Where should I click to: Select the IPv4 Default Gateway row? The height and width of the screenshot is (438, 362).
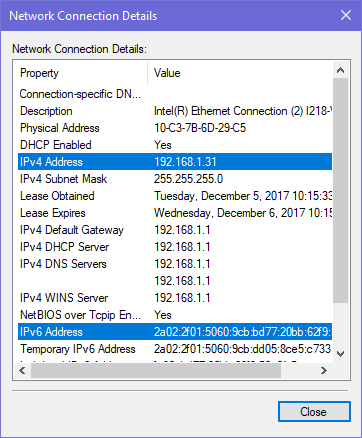[175, 230]
